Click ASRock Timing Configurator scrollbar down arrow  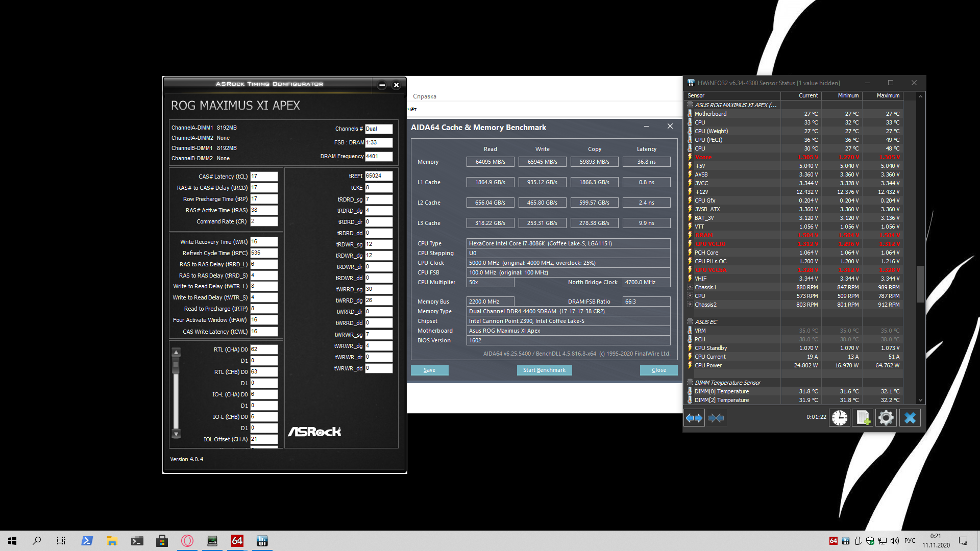[x=176, y=434]
